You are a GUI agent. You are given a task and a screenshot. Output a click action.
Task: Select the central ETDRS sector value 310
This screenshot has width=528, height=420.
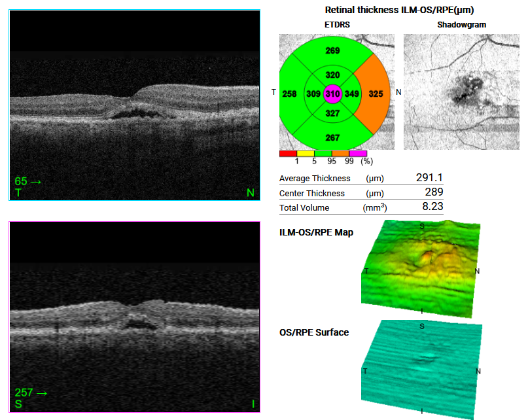coord(332,94)
